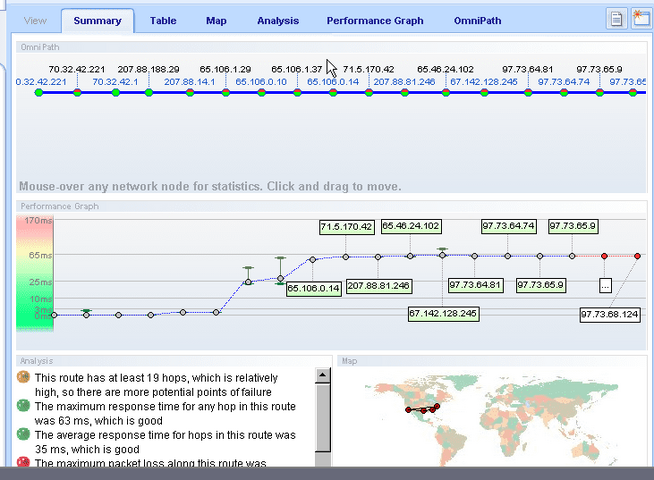Switch to the Map tab
Viewport: 654px width, 480px height.
pos(216,21)
